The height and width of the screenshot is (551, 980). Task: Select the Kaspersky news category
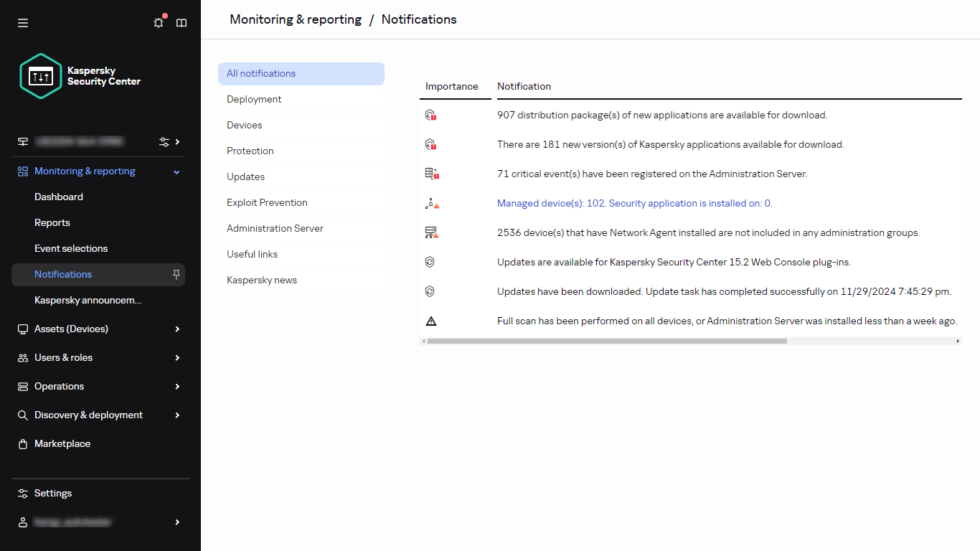261,280
